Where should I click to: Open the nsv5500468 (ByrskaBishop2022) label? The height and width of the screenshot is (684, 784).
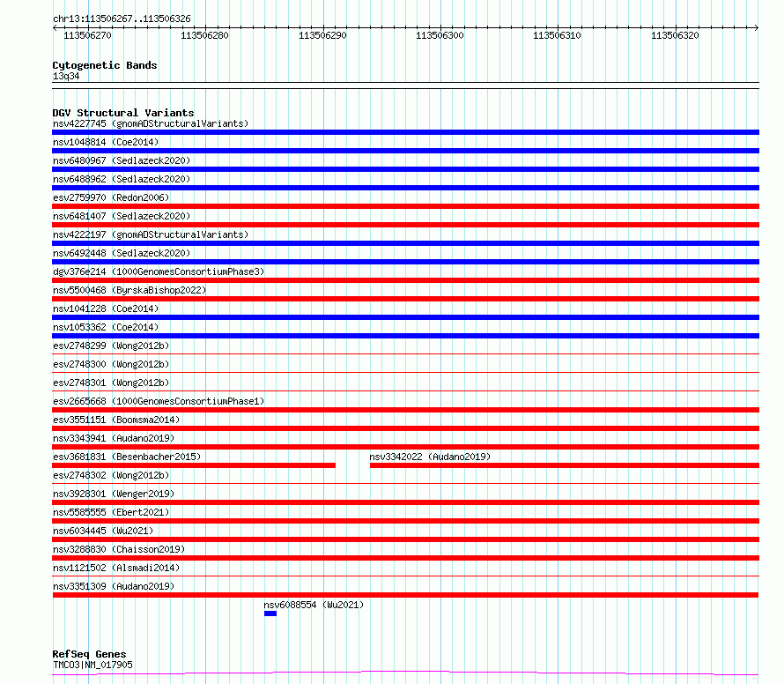click(x=129, y=290)
